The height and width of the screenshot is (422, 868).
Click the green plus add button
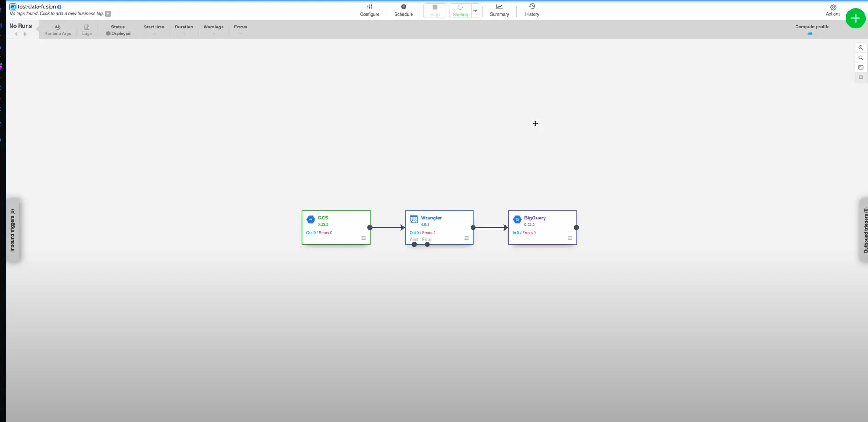(x=855, y=18)
